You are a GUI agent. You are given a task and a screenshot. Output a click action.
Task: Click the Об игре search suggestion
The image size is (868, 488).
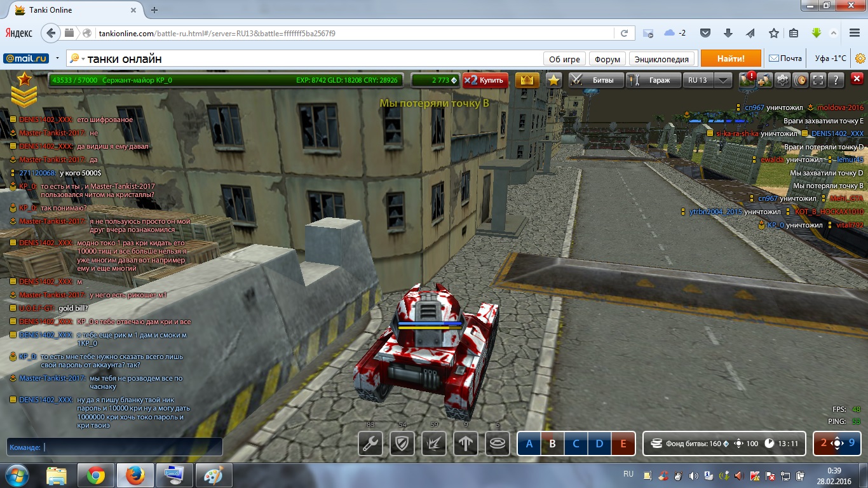564,59
